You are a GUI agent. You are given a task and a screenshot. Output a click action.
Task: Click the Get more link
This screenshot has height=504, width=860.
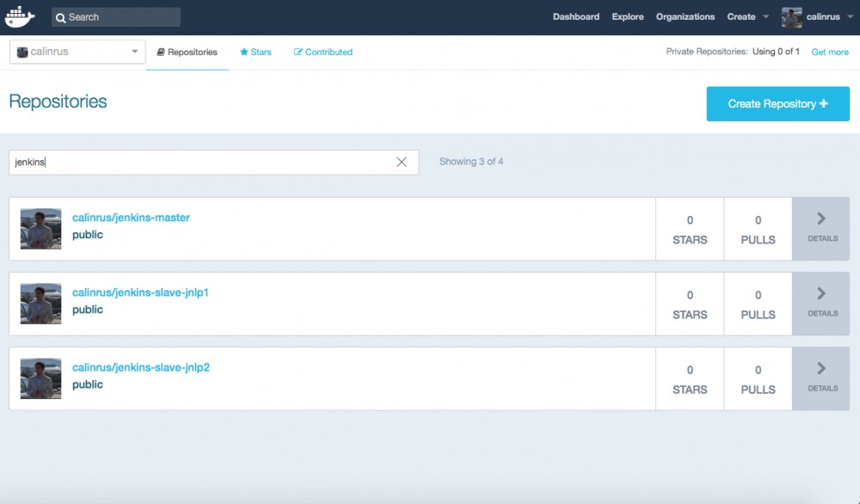point(830,52)
